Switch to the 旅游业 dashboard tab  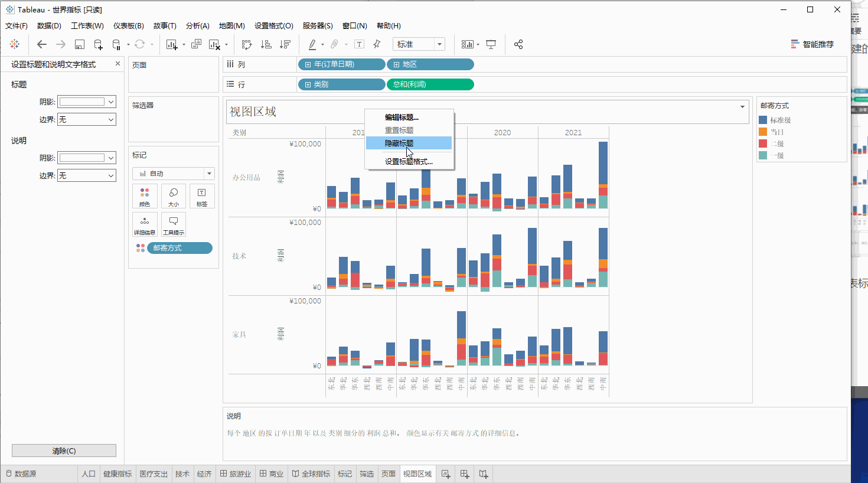coord(236,474)
